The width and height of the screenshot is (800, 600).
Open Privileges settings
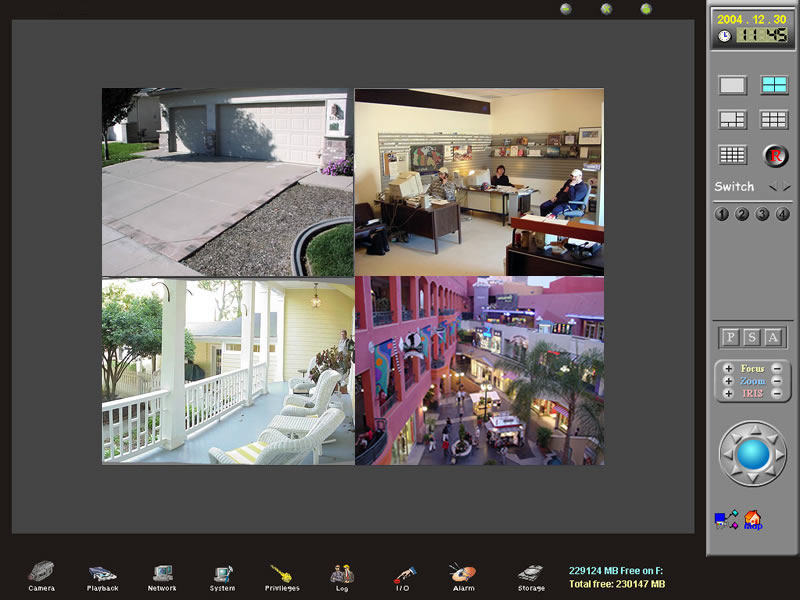point(284,574)
